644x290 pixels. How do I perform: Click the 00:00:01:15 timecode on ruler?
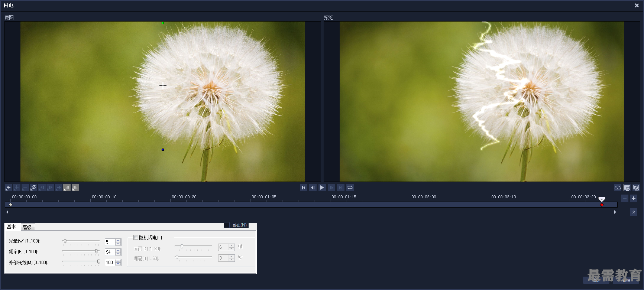coord(344,197)
